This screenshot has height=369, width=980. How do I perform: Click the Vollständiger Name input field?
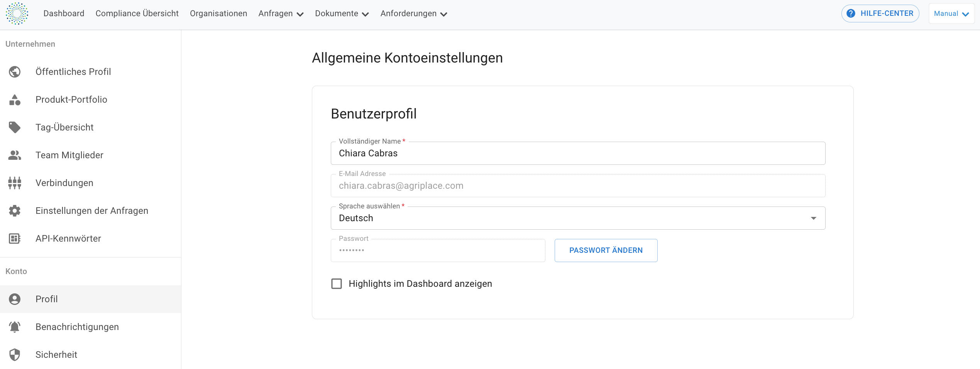point(578,153)
